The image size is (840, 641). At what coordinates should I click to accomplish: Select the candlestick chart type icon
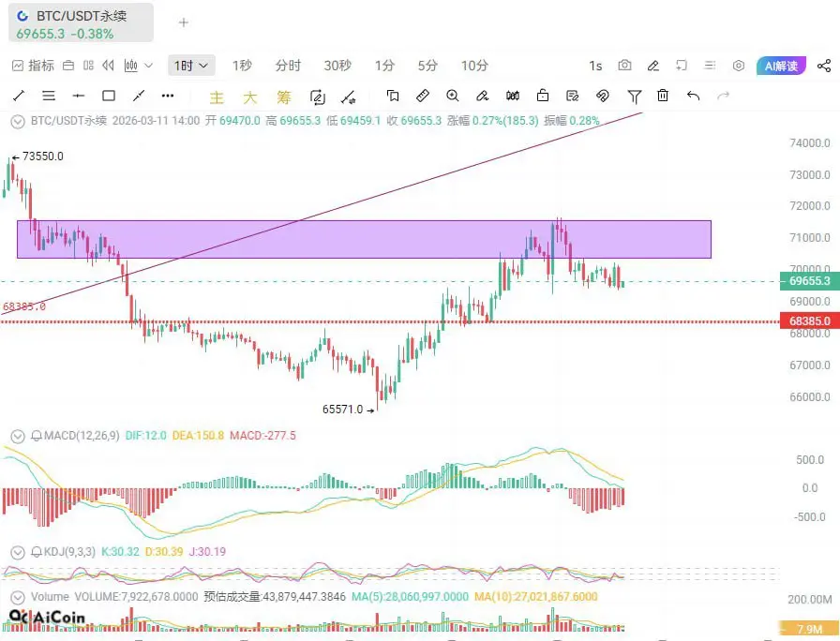click(130, 66)
